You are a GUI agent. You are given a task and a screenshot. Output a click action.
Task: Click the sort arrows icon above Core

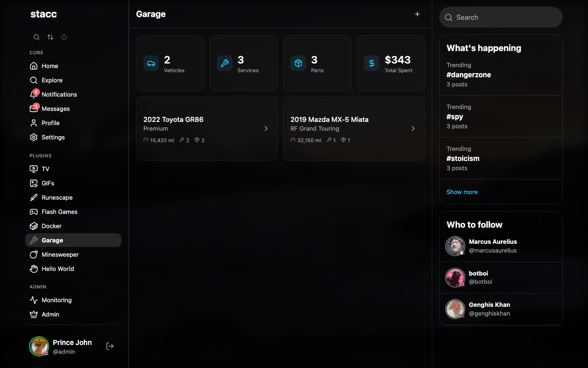[50, 37]
